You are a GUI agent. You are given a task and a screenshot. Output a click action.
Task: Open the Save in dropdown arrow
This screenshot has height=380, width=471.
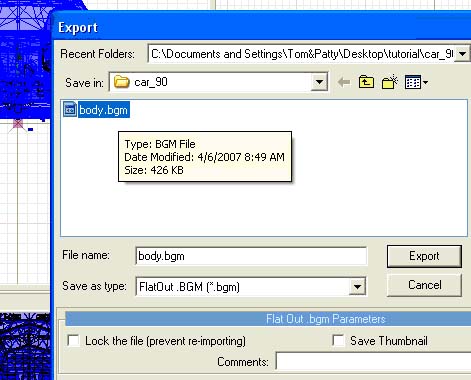(x=319, y=82)
